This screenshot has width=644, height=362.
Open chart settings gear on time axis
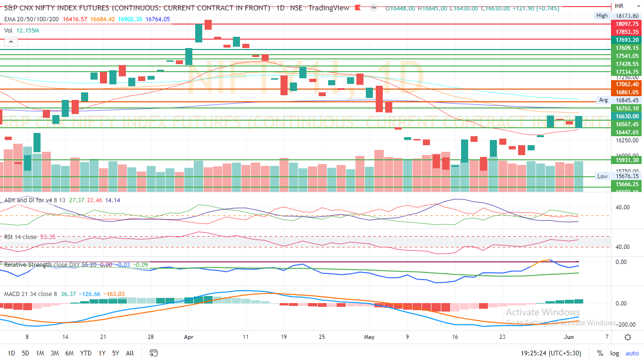pos(627,337)
